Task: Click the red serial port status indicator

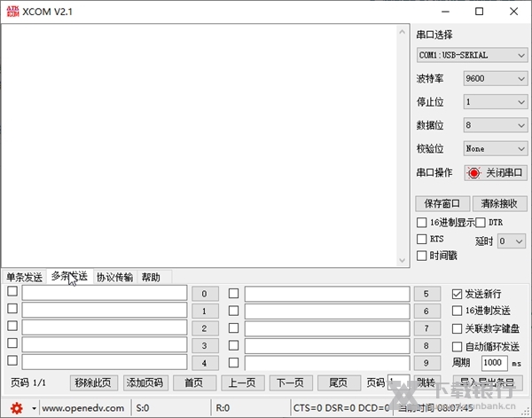Action: click(x=474, y=173)
